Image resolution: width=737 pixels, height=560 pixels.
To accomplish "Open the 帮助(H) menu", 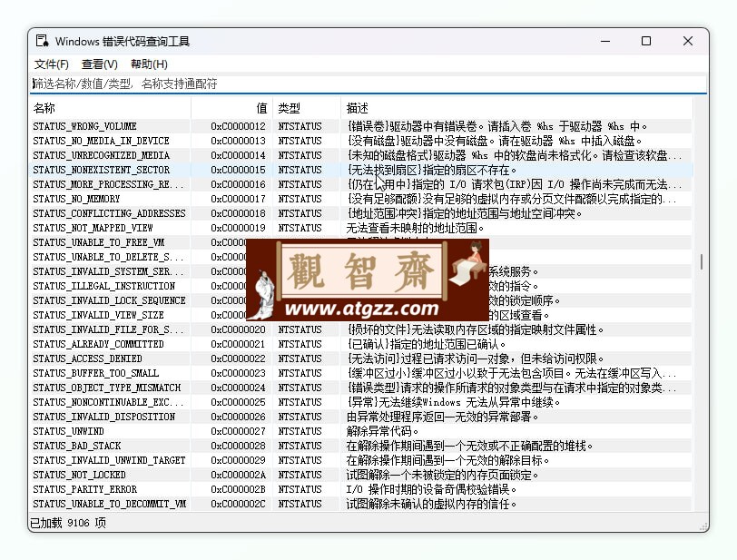I will pos(149,64).
